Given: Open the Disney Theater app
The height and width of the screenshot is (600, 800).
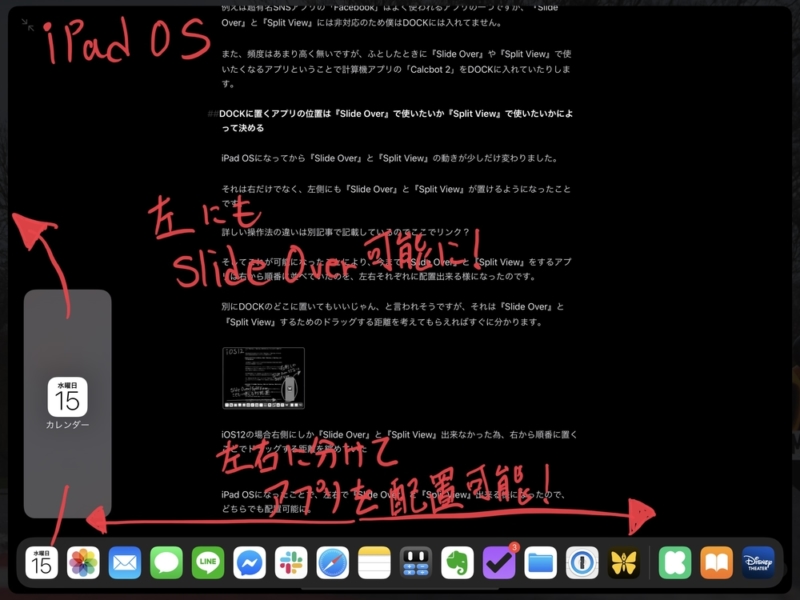Looking at the screenshot, I should (758, 563).
